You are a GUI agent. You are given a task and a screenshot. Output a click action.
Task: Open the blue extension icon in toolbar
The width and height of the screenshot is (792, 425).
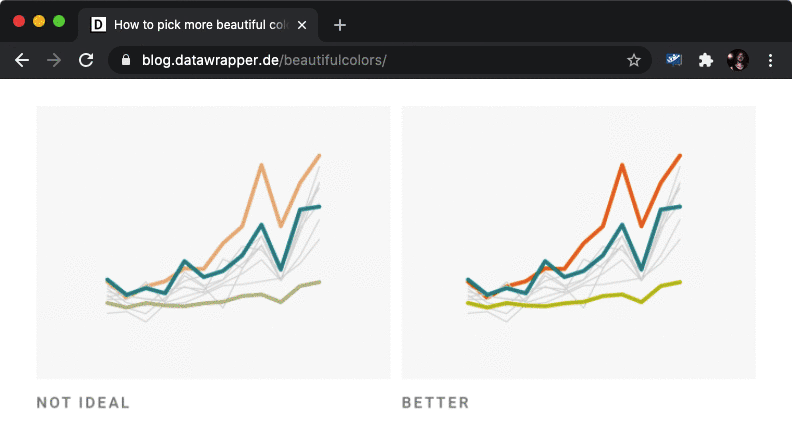tap(674, 60)
